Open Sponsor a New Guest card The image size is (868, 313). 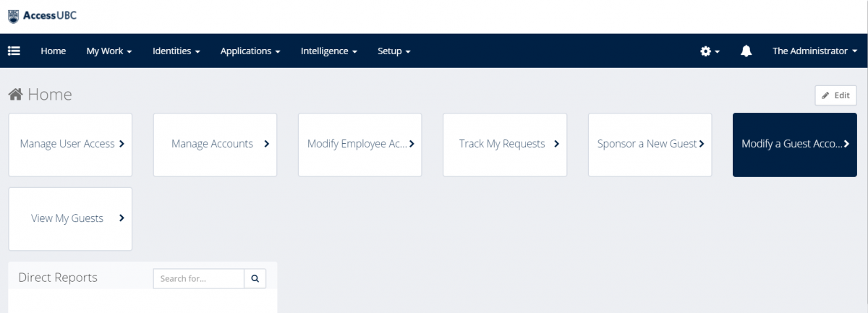tap(650, 144)
